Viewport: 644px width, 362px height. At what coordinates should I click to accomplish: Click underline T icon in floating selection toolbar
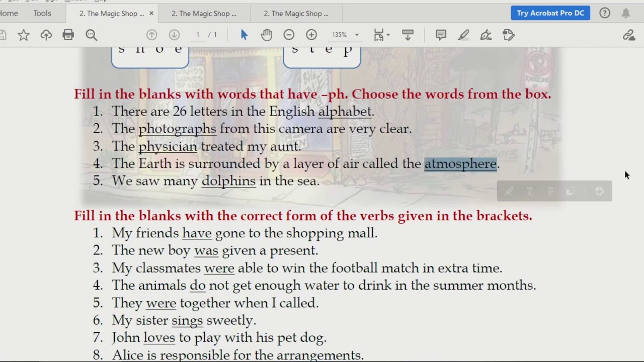(x=530, y=191)
